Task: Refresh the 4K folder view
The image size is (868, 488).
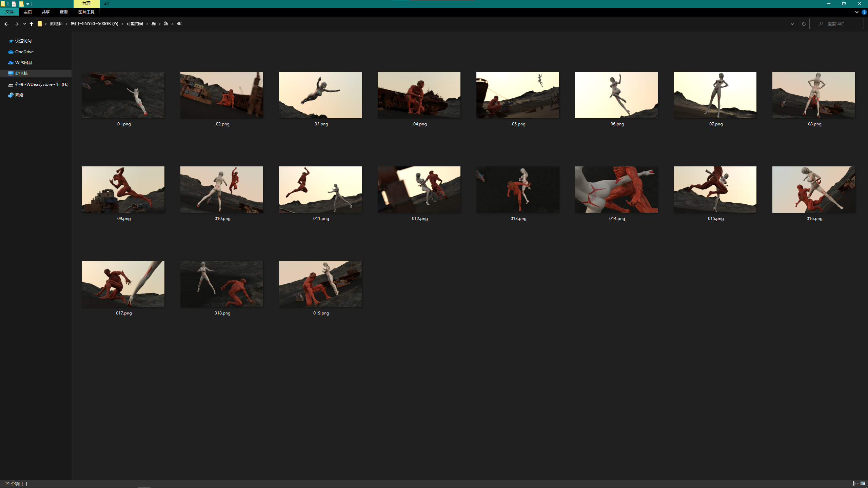Action: click(804, 24)
